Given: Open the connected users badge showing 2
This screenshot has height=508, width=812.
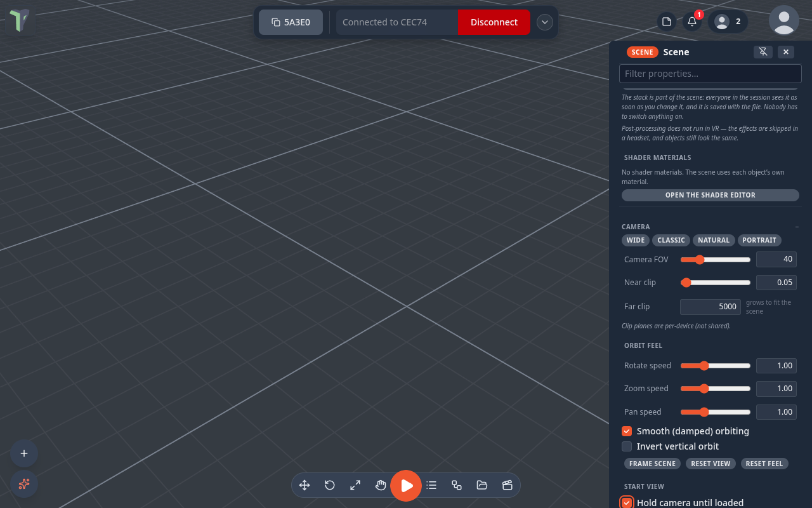Looking at the screenshot, I should 728,22.
